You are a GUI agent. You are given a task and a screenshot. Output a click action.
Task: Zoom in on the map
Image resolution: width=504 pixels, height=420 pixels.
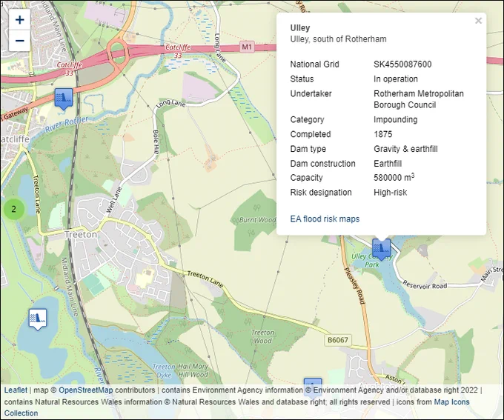point(19,20)
